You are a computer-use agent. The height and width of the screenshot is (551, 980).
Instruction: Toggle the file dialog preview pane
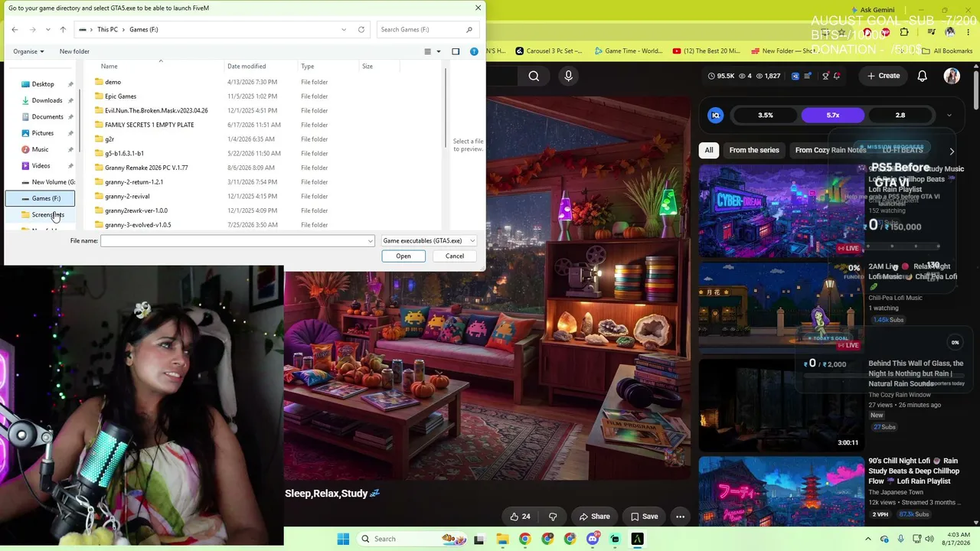tap(456, 51)
